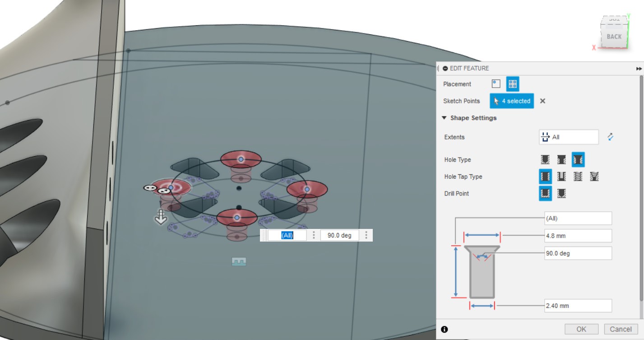
Task: Click the BACK face of the ViewCube
Action: coord(614,37)
